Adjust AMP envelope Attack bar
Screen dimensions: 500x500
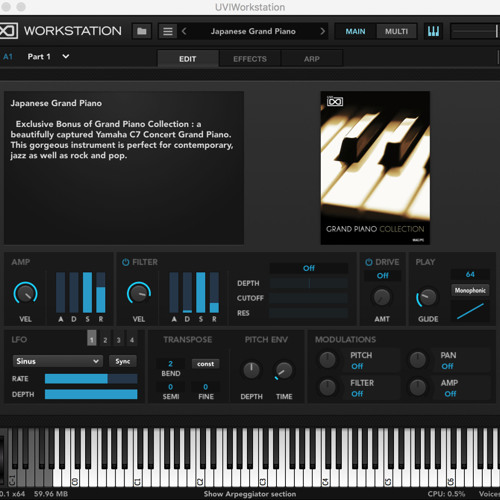(x=61, y=292)
